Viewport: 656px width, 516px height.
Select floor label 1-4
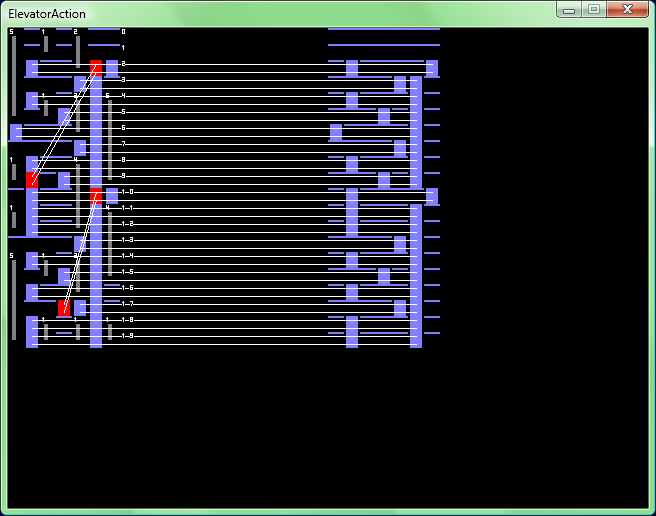click(x=127, y=256)
